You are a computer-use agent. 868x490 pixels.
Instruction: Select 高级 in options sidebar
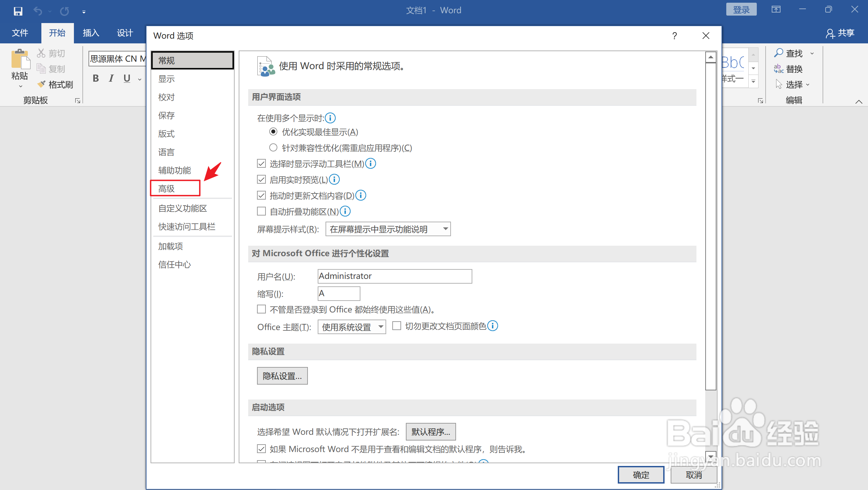click(175, 188)
